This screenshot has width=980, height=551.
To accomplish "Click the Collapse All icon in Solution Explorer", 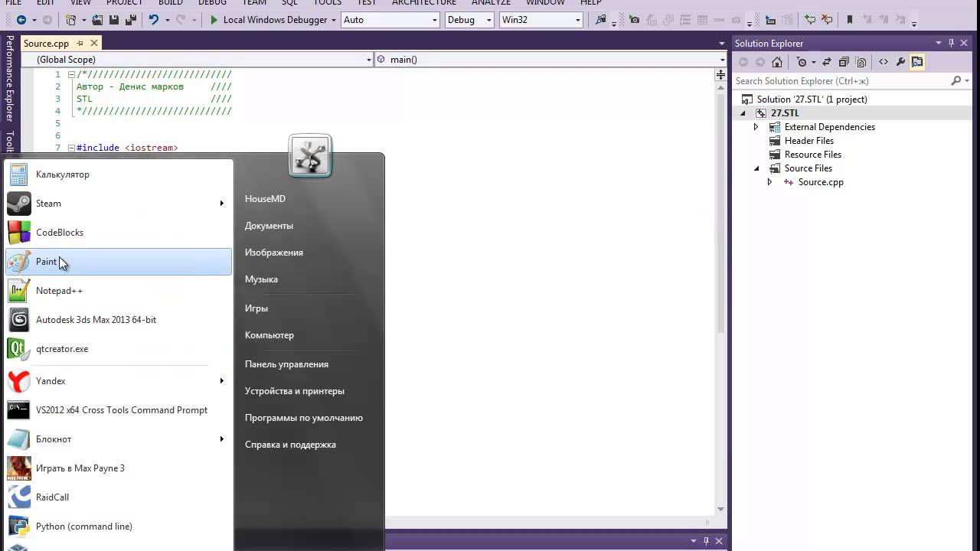I will coord(844,62).
